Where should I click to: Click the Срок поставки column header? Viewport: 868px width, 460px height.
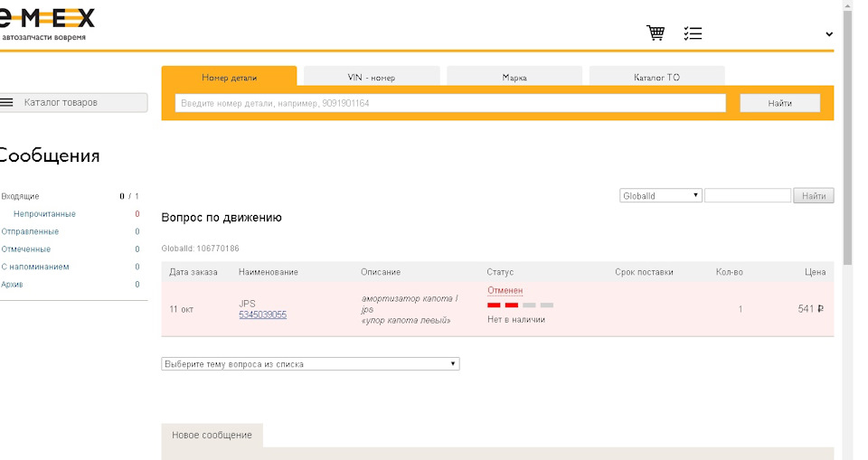[644, 272]
